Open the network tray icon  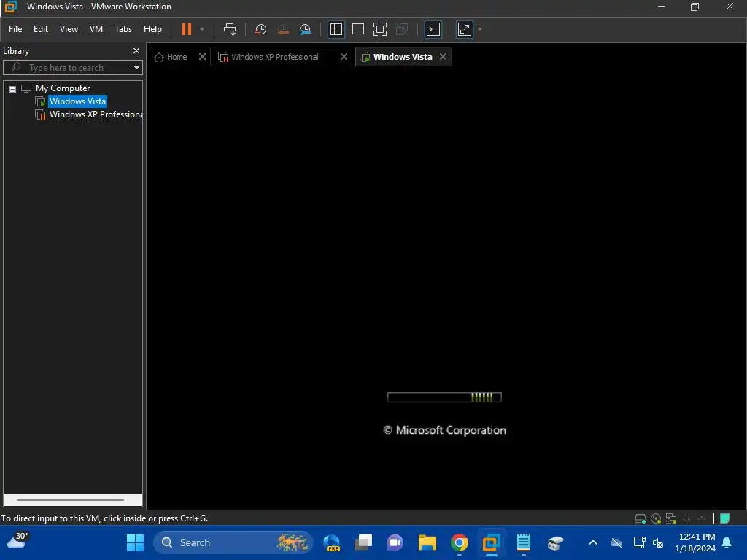[639, 542]
